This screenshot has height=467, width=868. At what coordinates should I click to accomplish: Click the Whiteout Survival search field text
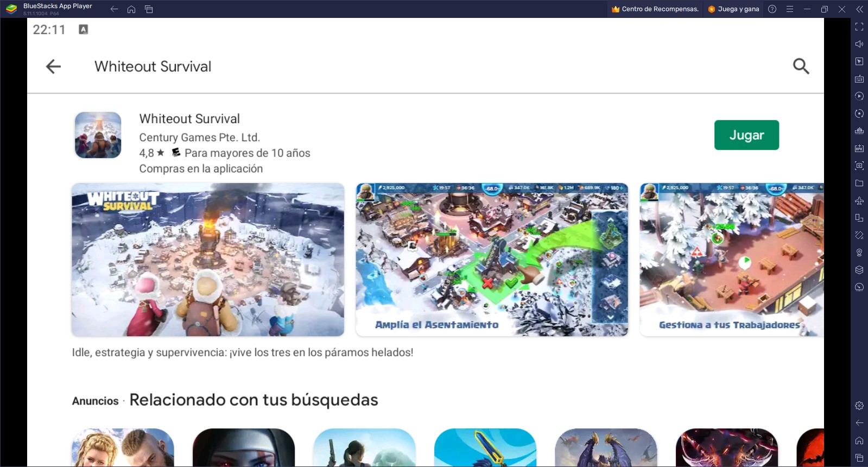[153, 66]
